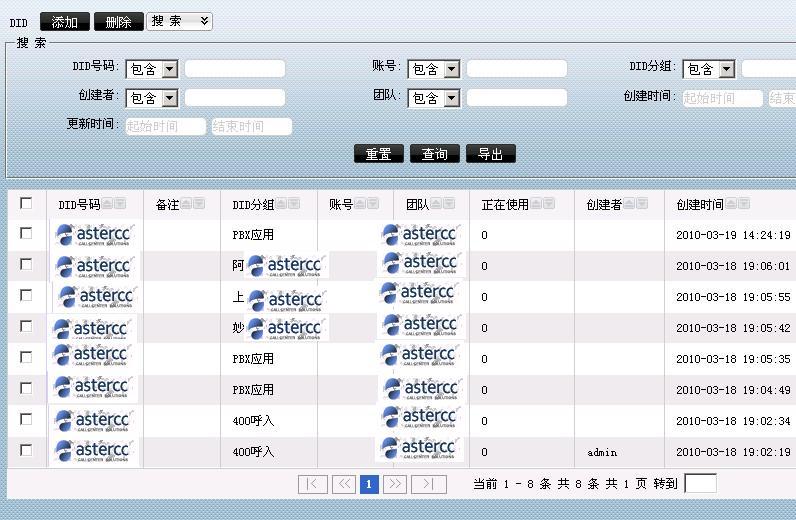This screenshot has height=520, width=796.
Task: Go to previous page using double-left arrow
Action: [x=344, y=484]
